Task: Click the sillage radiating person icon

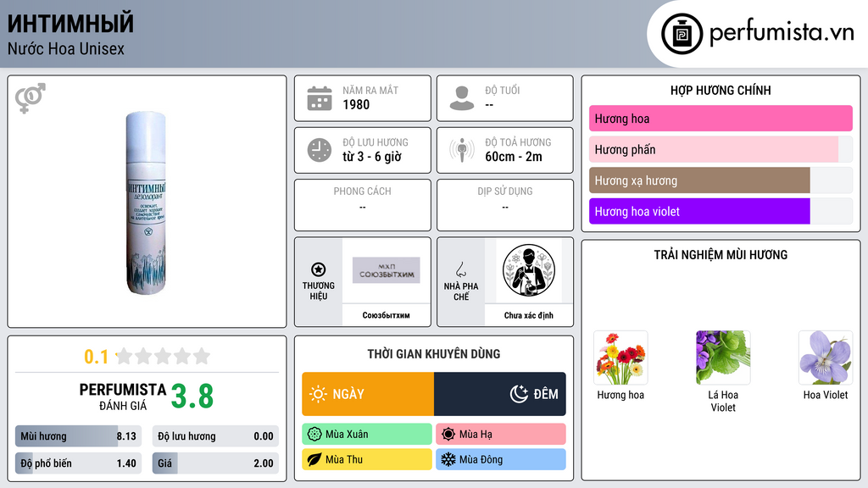Action: pos(462,150)
